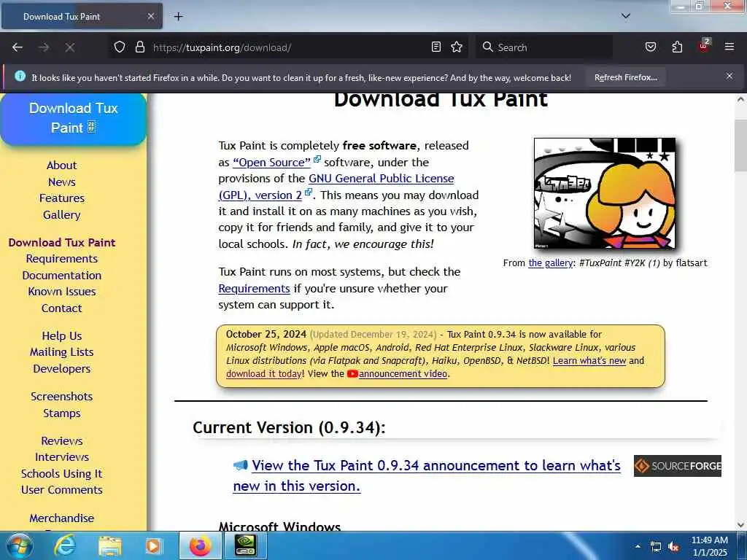Image resolution: width=747 pixels, height=560 pixels.
Task: Open the network tray icon
Action: click(x=656, y=547)
